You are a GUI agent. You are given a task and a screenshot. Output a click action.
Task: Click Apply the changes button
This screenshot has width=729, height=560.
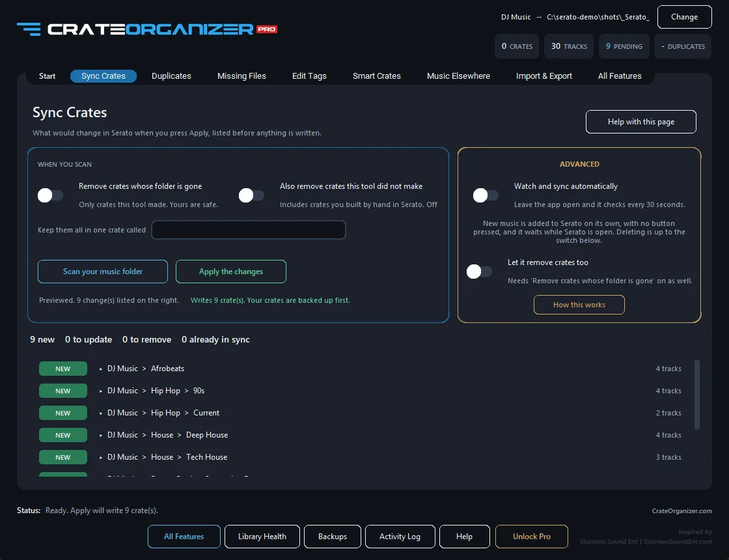click(231, 272)
